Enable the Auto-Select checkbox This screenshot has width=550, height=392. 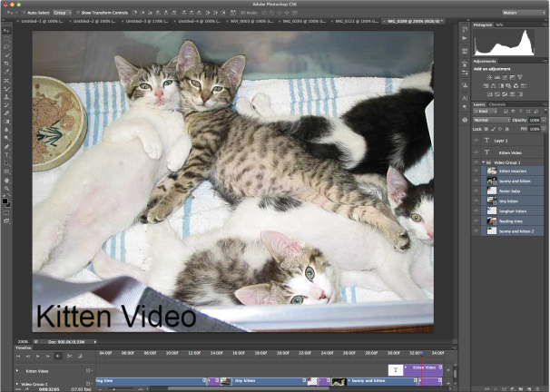point(24,14)
